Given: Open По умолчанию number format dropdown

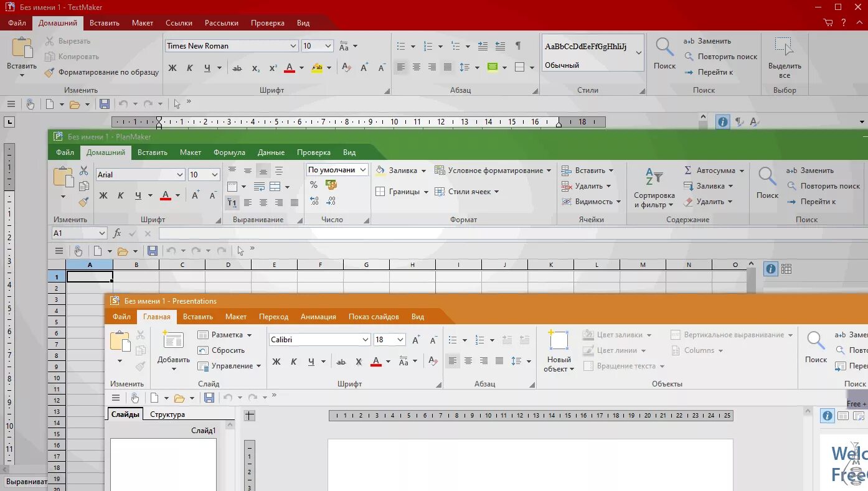Looking at the screenshot, I should pos(363,170).
